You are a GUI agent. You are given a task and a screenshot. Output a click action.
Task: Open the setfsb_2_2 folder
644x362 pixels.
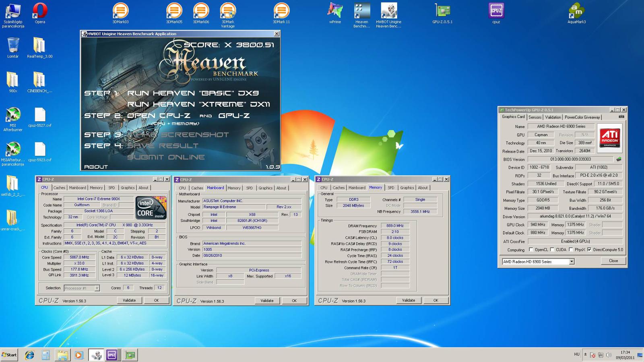pos(13,186)
